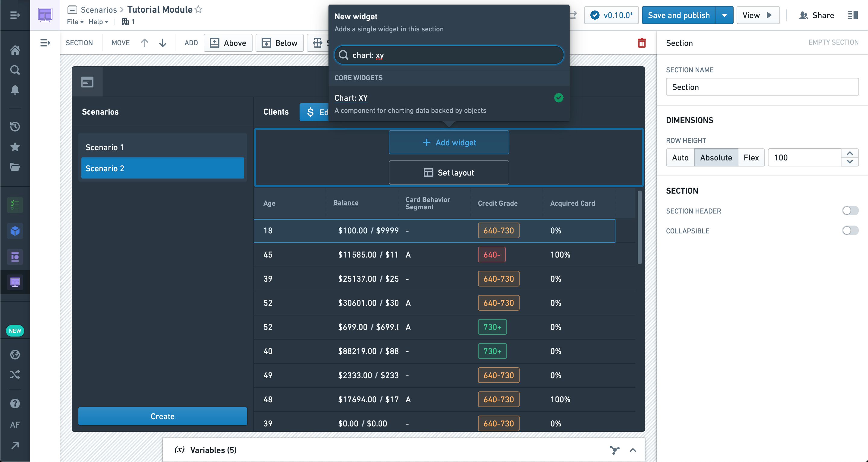This screenshot has height=462, width=868.
Task: Open the Home icon in sidebar
Action: [15, 50]
